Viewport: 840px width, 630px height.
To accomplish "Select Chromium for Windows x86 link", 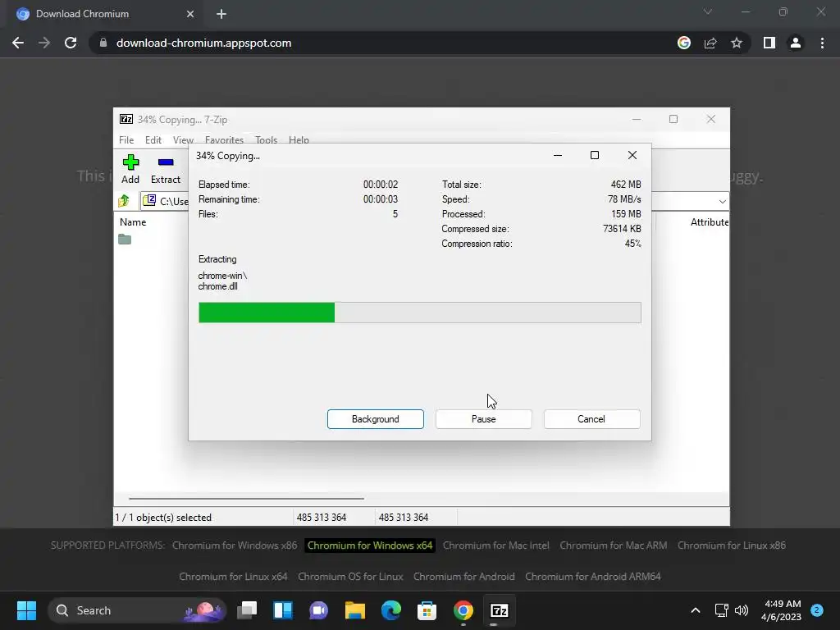I will point(235,546).
